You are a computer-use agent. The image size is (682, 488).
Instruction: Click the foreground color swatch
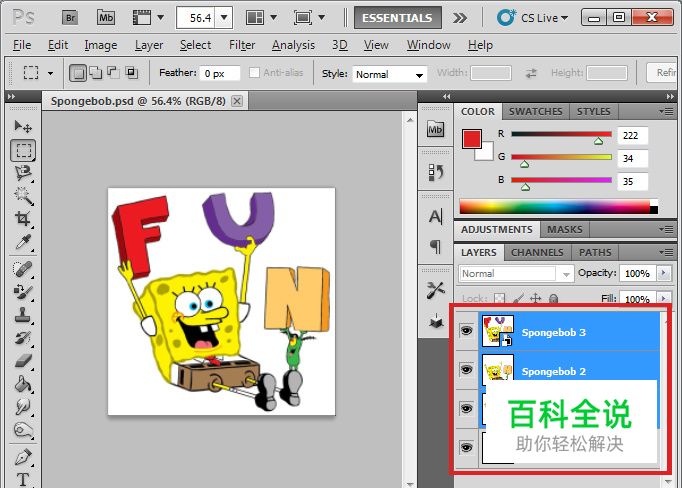[472, 139]
